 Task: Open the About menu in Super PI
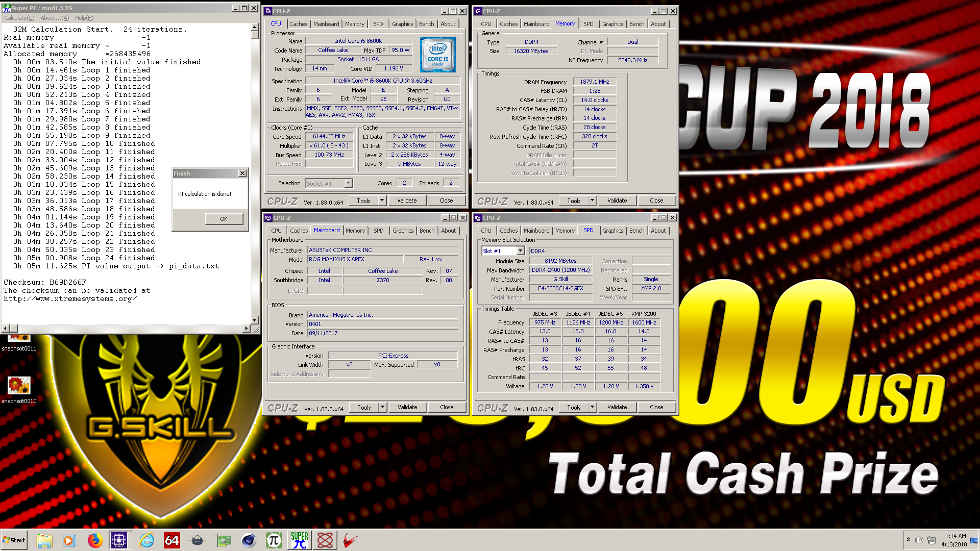55,18
